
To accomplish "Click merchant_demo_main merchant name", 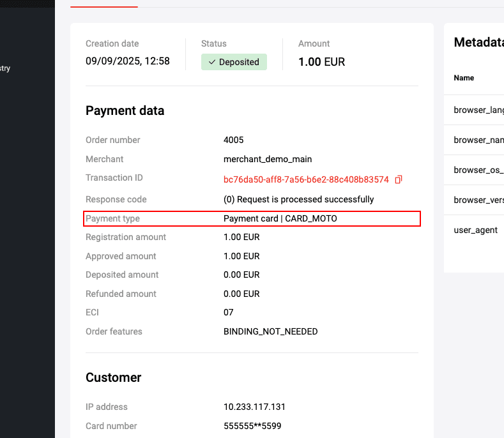I will pos(268,159).
